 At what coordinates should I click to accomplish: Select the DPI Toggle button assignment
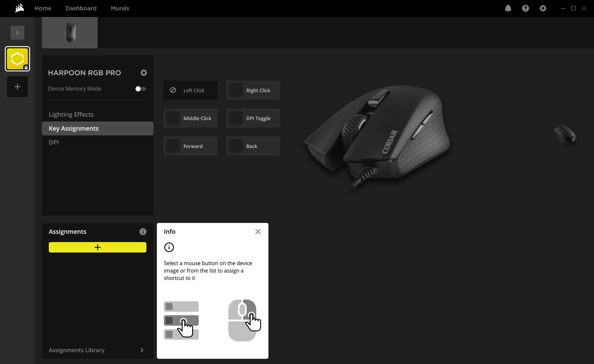[x=253, y=118]
